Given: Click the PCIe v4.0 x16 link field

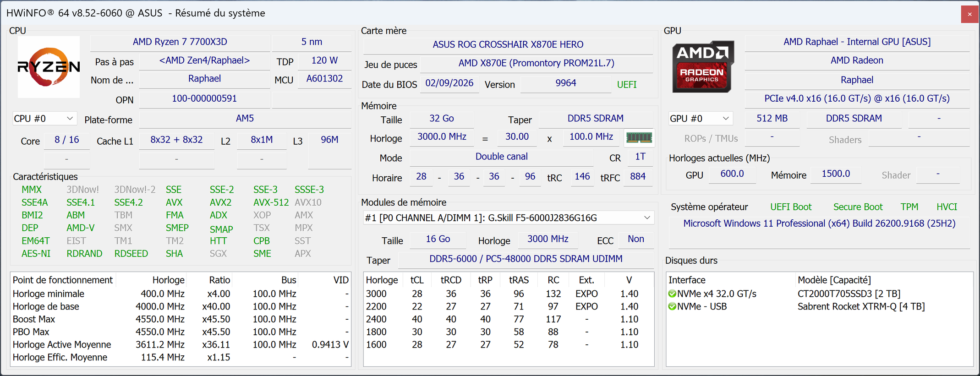Looking at the screenshot, I should coord(857,99).
